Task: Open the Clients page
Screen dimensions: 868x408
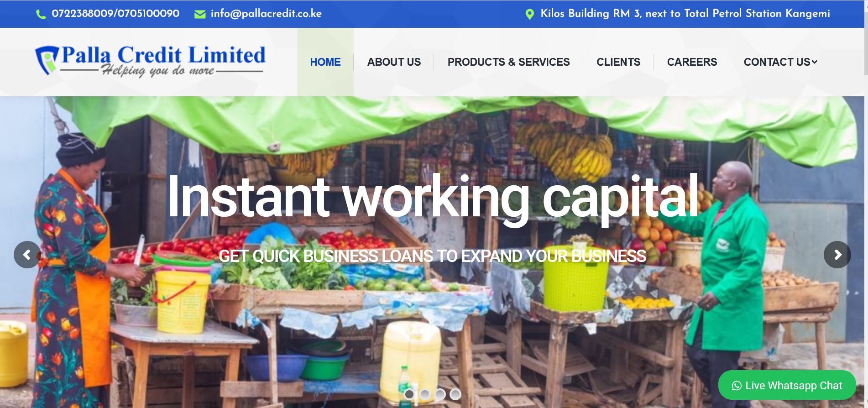Action: (x=618, y=62)
